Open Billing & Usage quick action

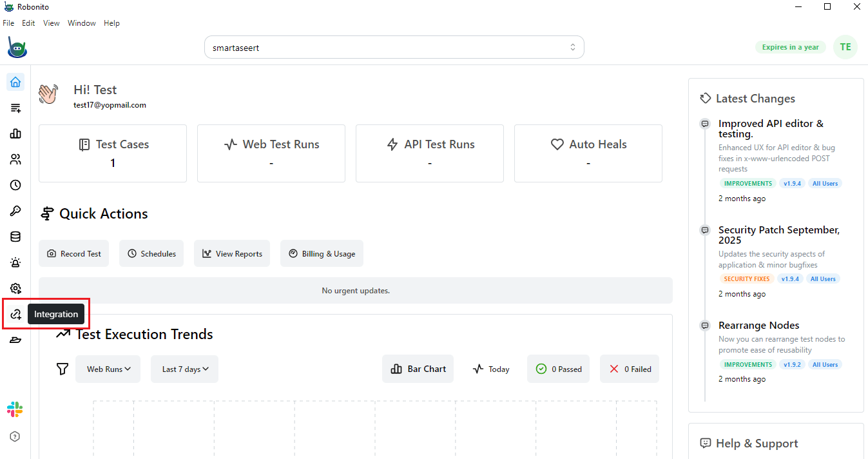[322, 253]
